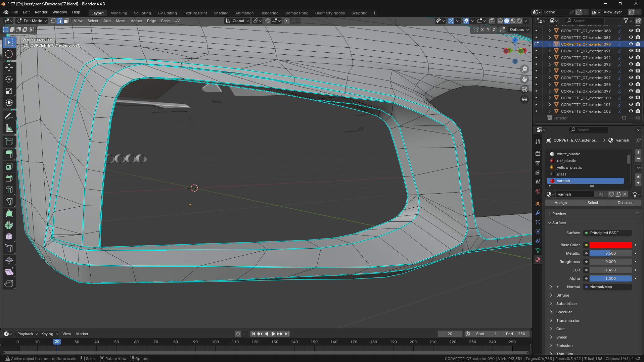Expand CORVETTE_C7_exterior.092 in outliner
This screenshot has width=644, height=362.
(x=550, y=58)
